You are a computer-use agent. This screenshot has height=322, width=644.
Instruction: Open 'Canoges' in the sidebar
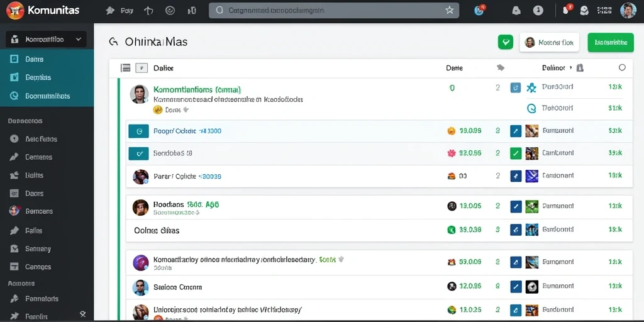(38, 267)
